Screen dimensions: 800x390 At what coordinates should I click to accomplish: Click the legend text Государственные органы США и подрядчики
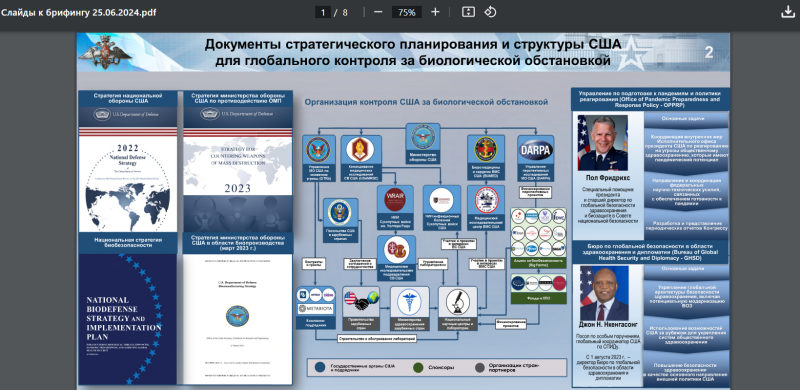click(x=363, y=367)
